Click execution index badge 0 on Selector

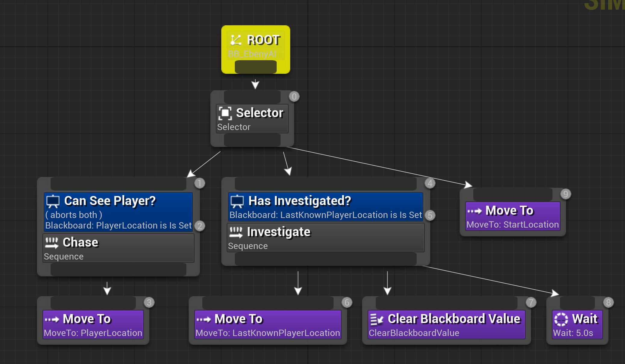294,97
